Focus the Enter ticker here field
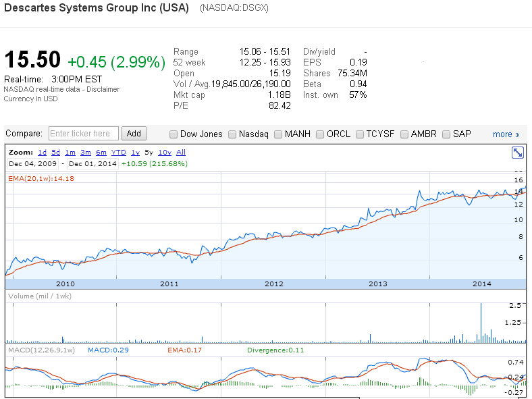Screen dimensions: 532x399 coord(84,134)
